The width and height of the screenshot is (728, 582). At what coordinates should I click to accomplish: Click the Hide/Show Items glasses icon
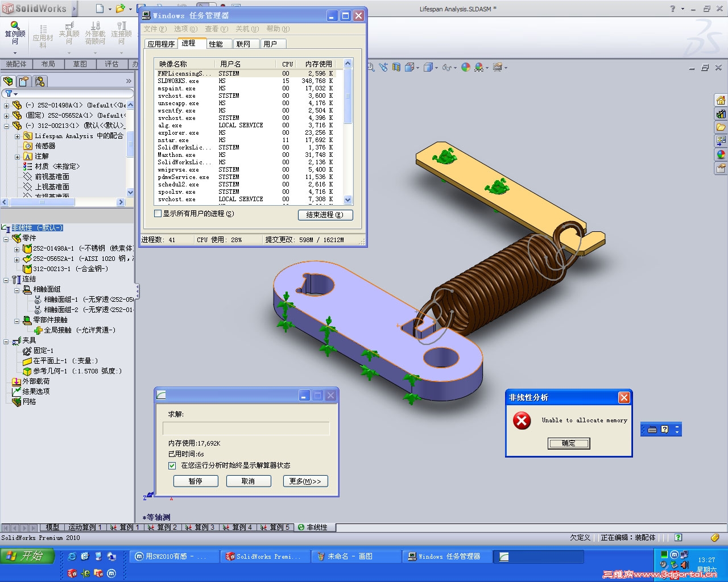click(x=447, y=67)
